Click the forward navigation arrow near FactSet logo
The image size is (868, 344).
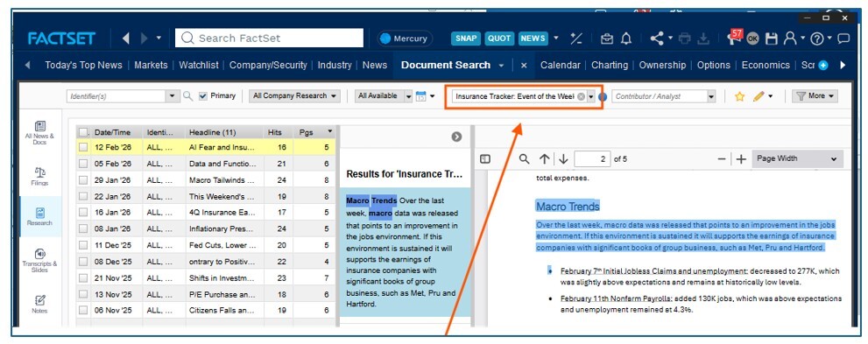(145, 39)
